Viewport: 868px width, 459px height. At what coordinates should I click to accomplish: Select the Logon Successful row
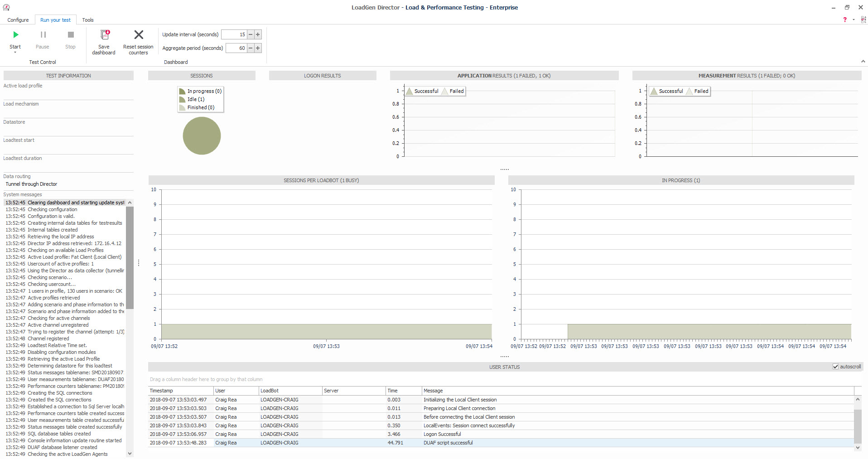click(x=501, y=434)
